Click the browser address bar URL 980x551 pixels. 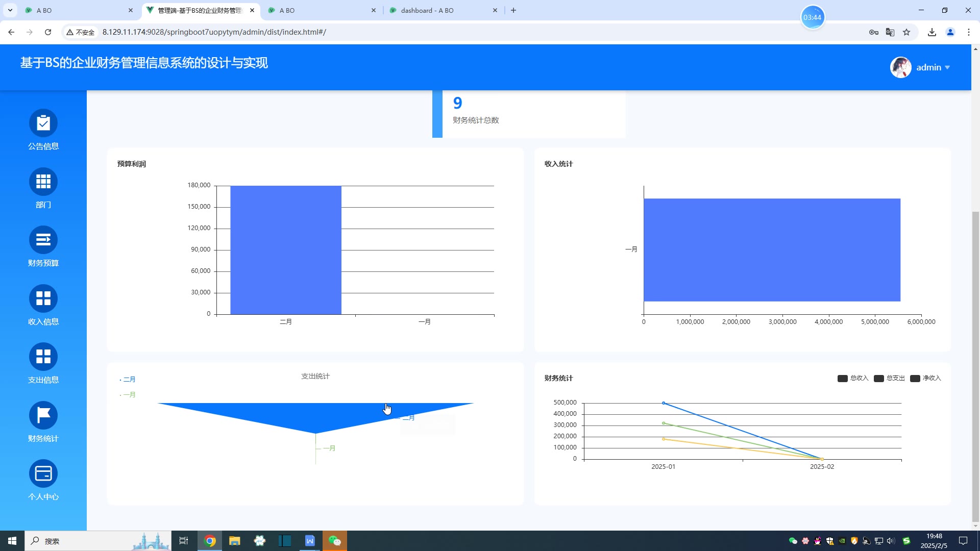point(214,32)
